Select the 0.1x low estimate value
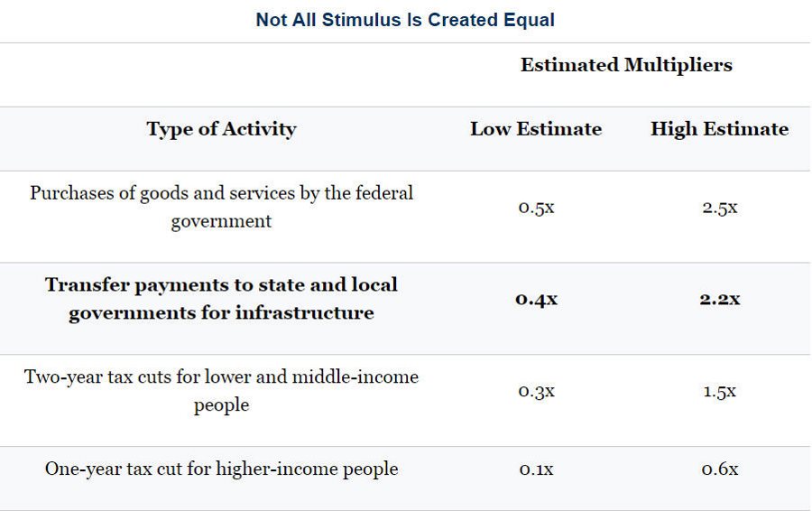812x511 pixels. [536, 469]
